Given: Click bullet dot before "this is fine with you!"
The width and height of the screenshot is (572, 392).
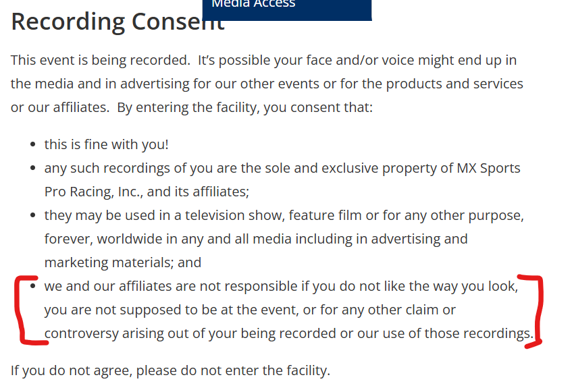Looking at the screenshot, I should click(x=32, y=144).
